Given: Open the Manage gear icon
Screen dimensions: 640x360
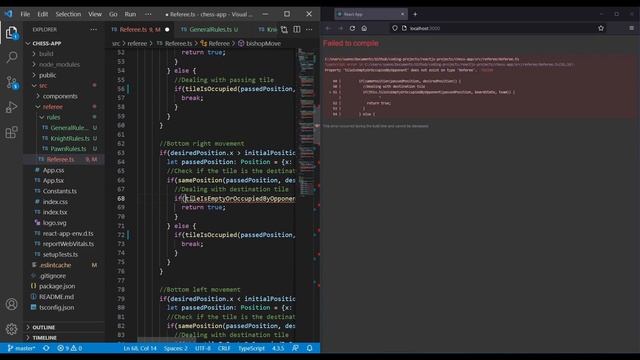Looking at the screenshot, I should point(11,329).
